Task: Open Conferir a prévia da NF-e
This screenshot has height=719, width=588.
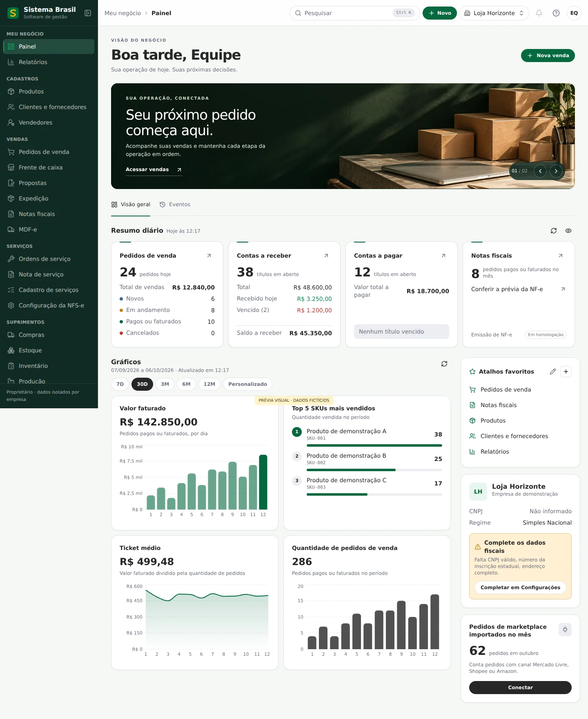Action: click(x=519, y=289)
